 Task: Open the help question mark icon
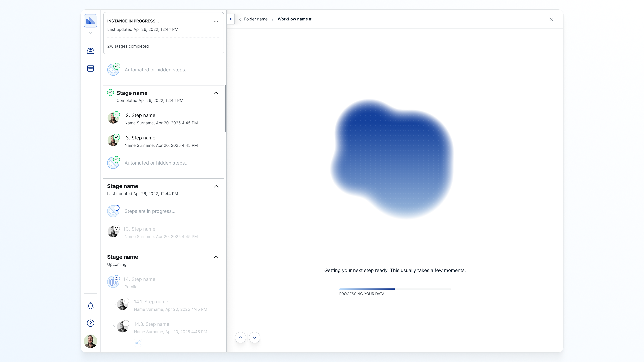91,323
